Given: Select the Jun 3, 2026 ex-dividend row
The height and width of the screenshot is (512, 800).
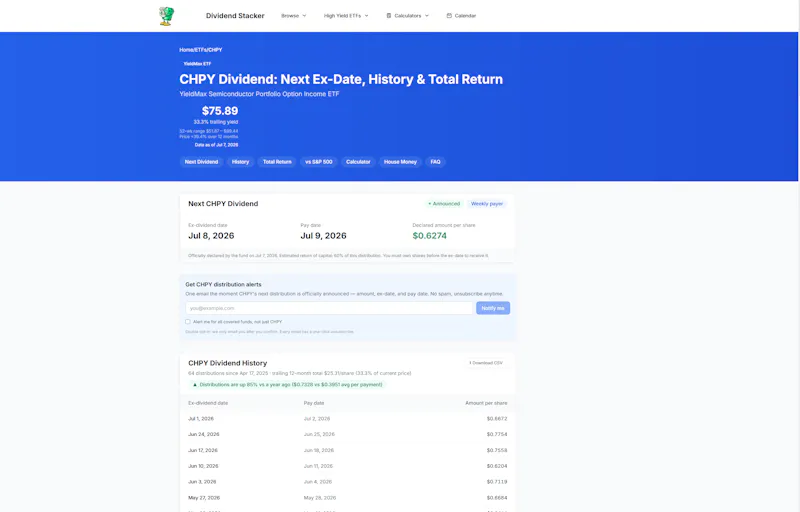Looking at the screenshot, I should point(347,482).
